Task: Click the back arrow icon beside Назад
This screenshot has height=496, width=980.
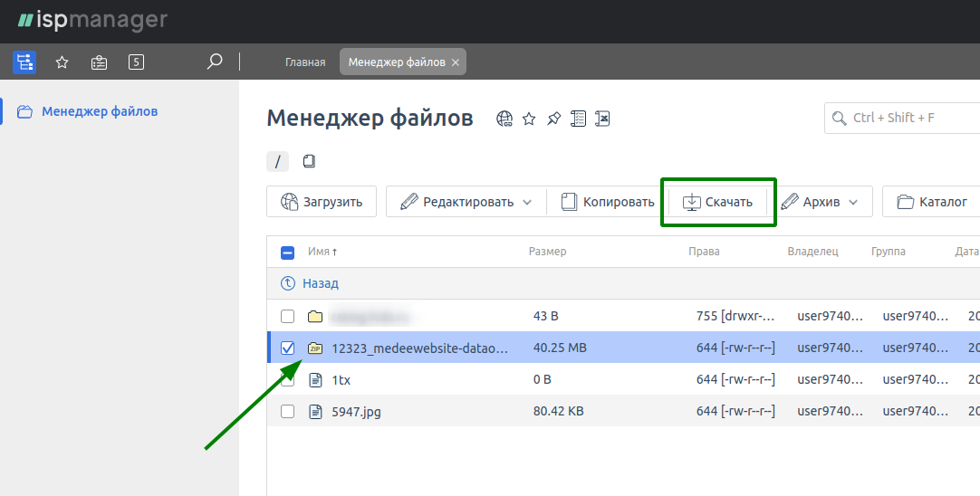Action: 287,283
